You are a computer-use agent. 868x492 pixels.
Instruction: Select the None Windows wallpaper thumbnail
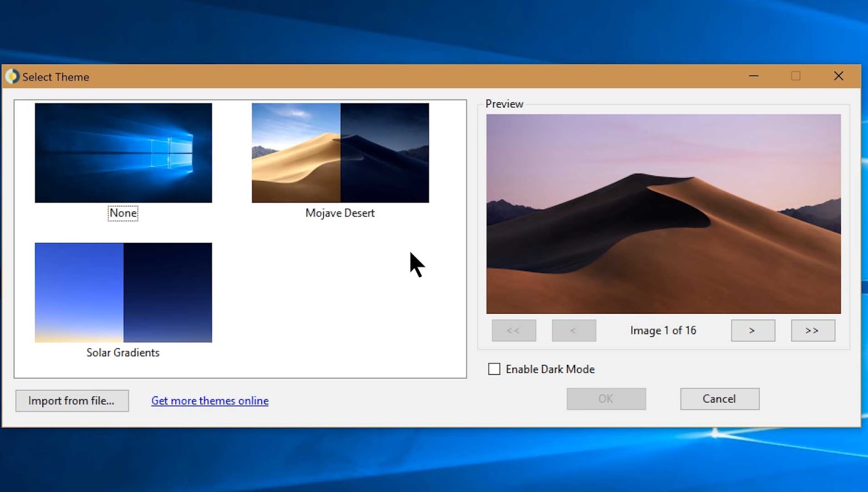[x=123, y=153]
